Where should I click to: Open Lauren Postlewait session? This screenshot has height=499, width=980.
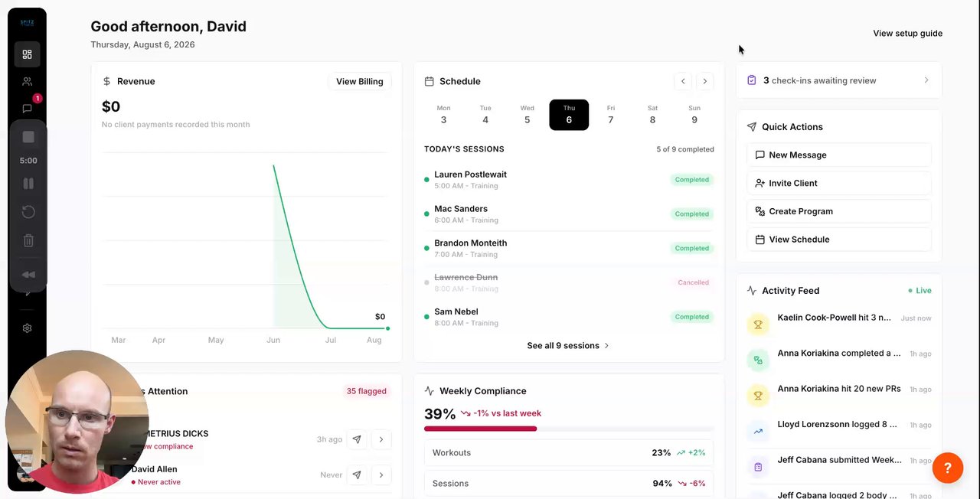569,180
